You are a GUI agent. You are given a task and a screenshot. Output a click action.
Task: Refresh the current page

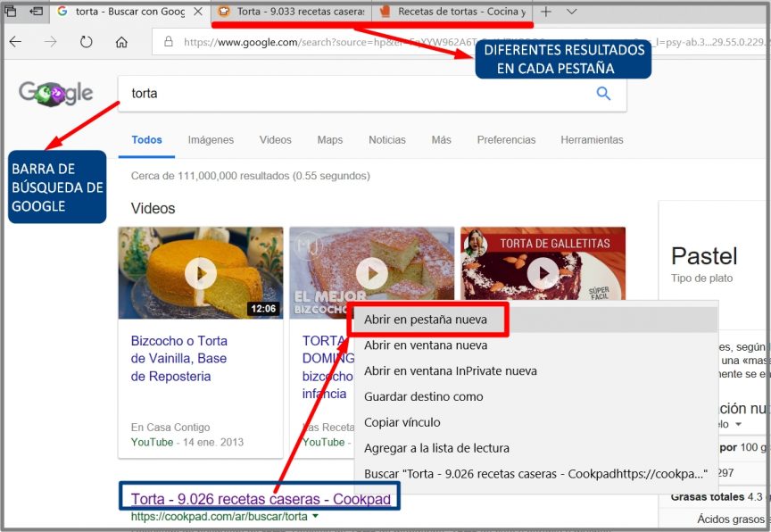tap(86, 43)
